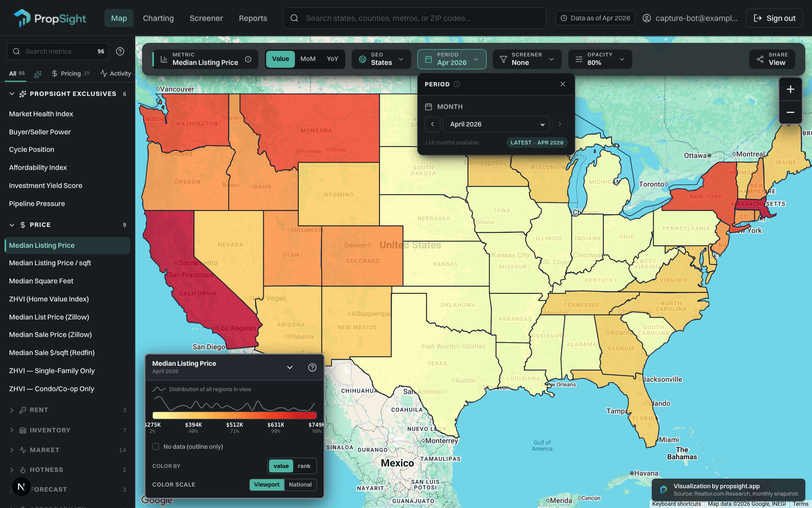Open the Screener None dropdown

point(527,60)
